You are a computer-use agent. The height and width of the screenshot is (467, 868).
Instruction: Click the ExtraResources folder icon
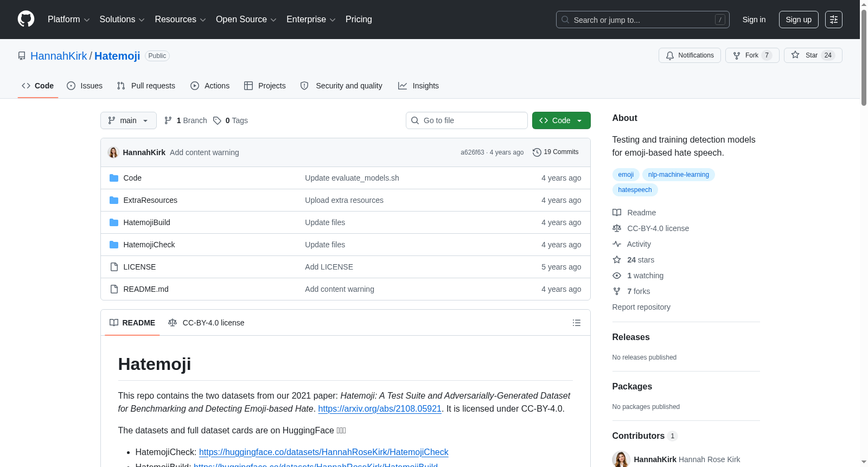tap(114, 200)
